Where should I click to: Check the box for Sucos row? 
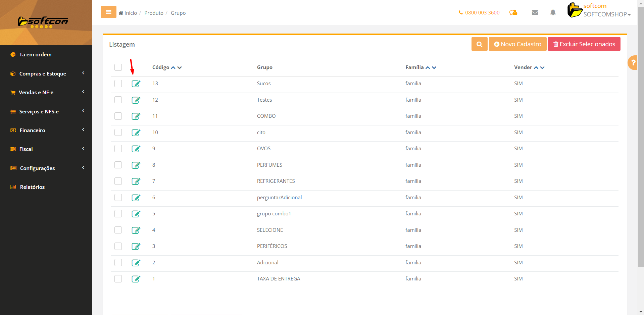[118, 84]
